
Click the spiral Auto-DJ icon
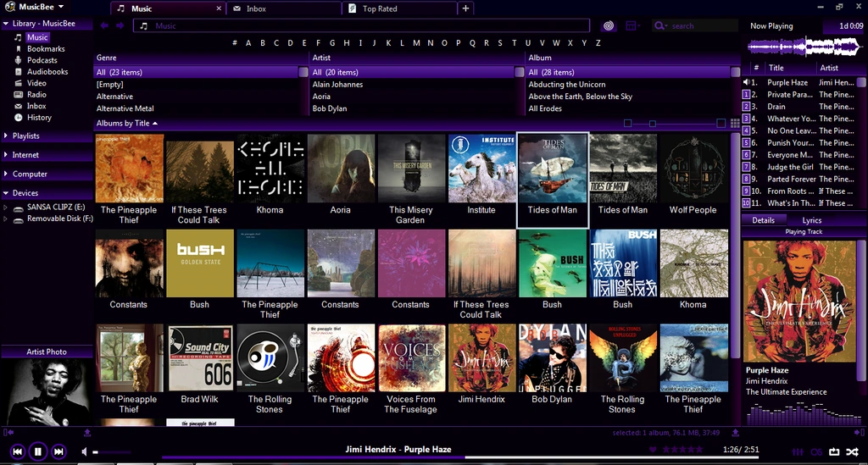609,26
